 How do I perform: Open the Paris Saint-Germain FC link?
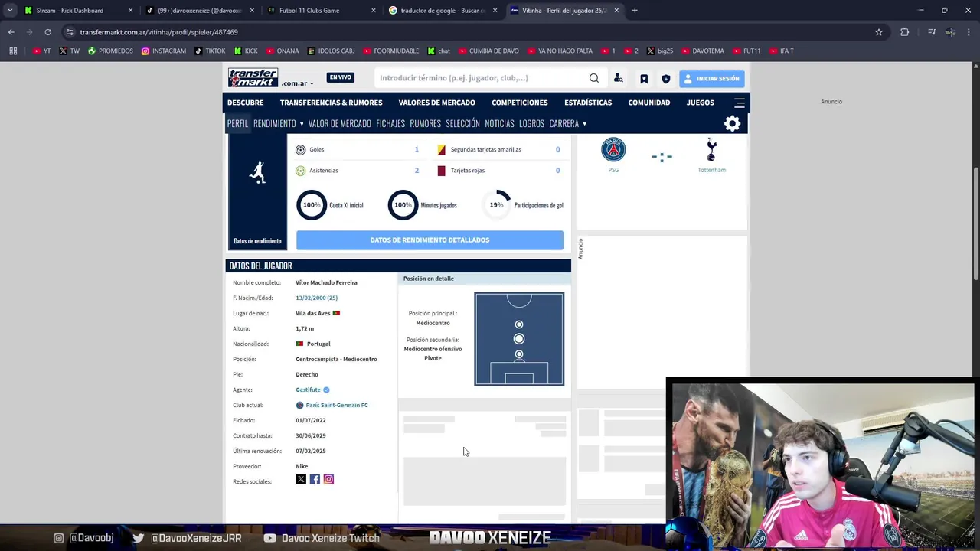[337, 405]
